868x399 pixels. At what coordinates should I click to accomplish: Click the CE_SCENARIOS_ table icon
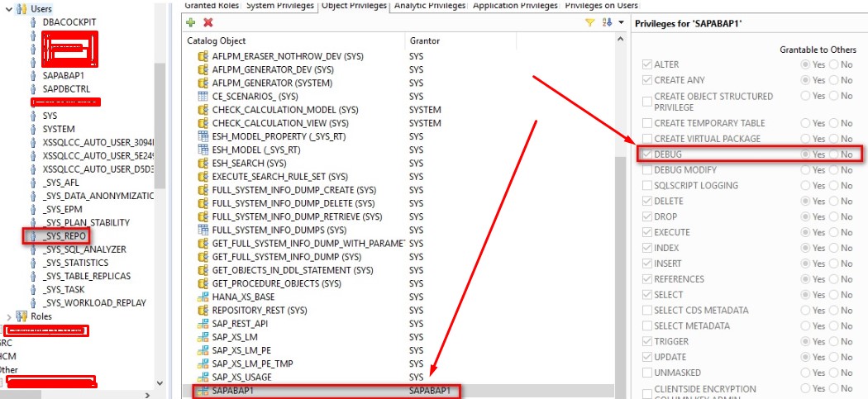point(202,97)
